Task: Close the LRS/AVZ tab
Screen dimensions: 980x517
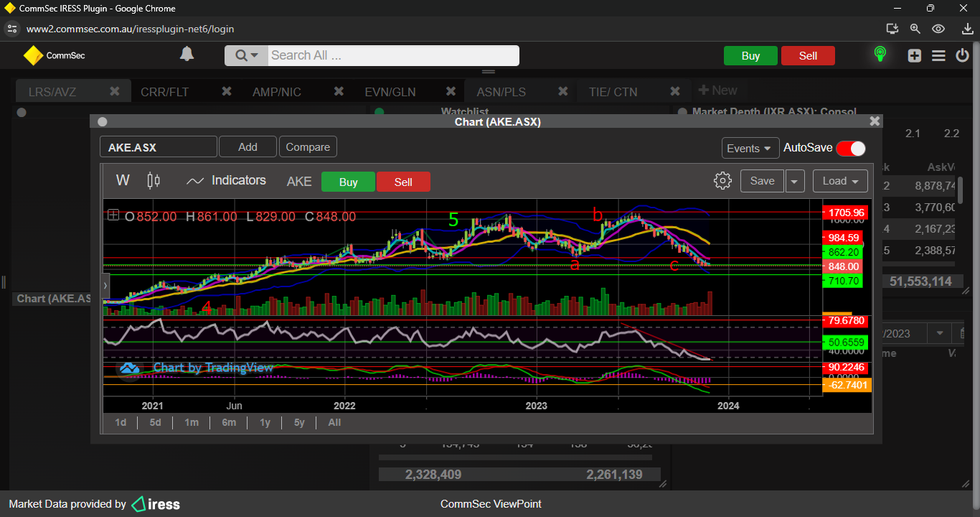Action: coord(115,91)
